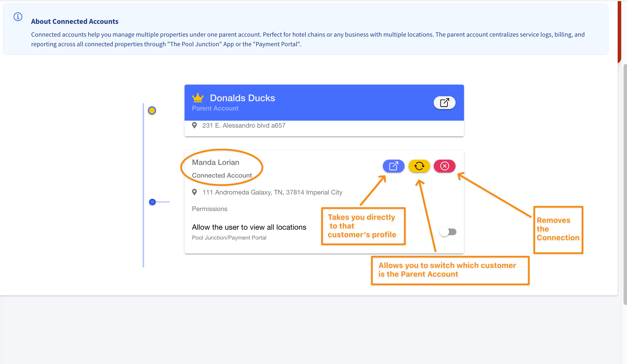Click the gold crown icon
The image size is (627, 364).
[198, 98]
